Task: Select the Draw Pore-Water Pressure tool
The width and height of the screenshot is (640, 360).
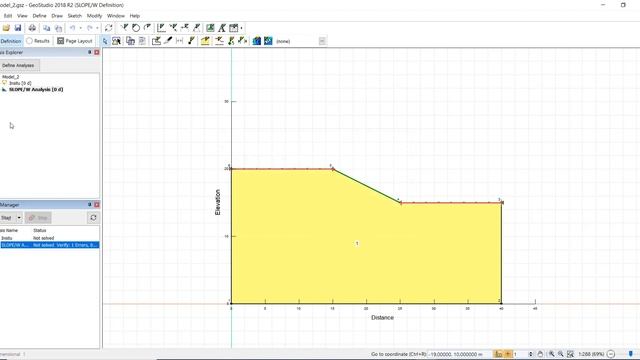Action: 219,41
